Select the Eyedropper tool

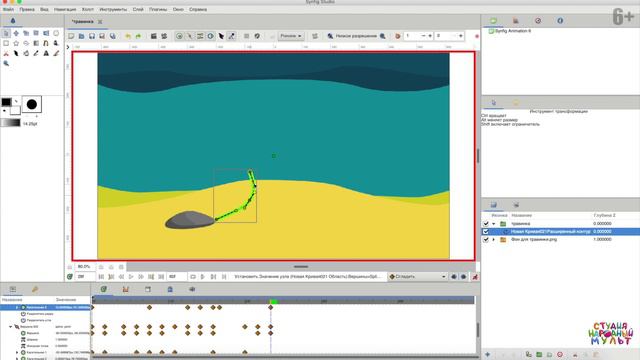36,53
